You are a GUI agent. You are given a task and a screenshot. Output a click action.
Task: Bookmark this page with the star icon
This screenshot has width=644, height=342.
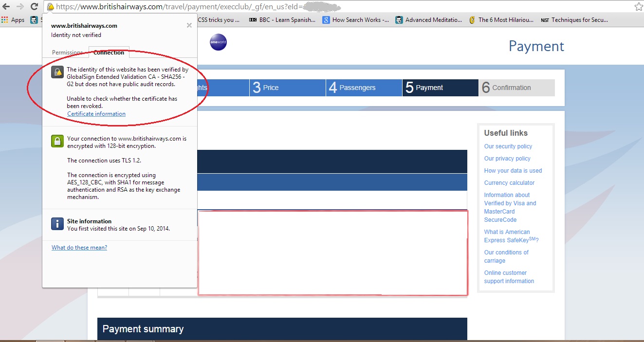pos(639,7)
